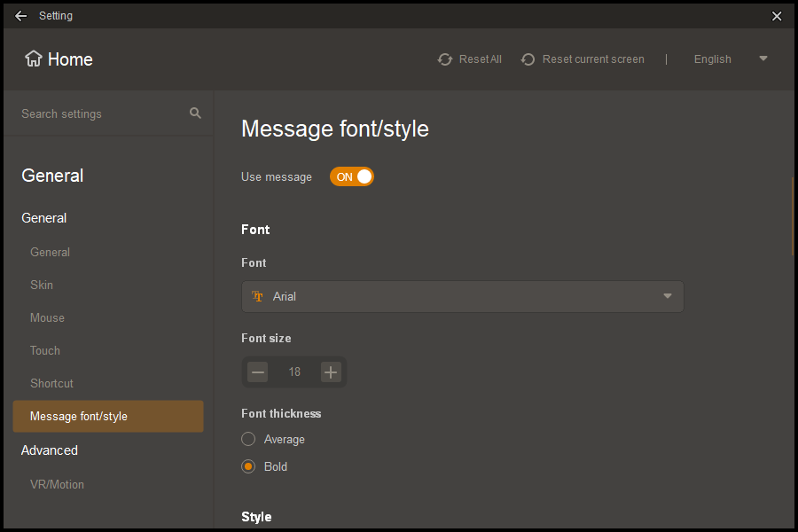
Task: Collapse the General settings group
Action: 44,218
